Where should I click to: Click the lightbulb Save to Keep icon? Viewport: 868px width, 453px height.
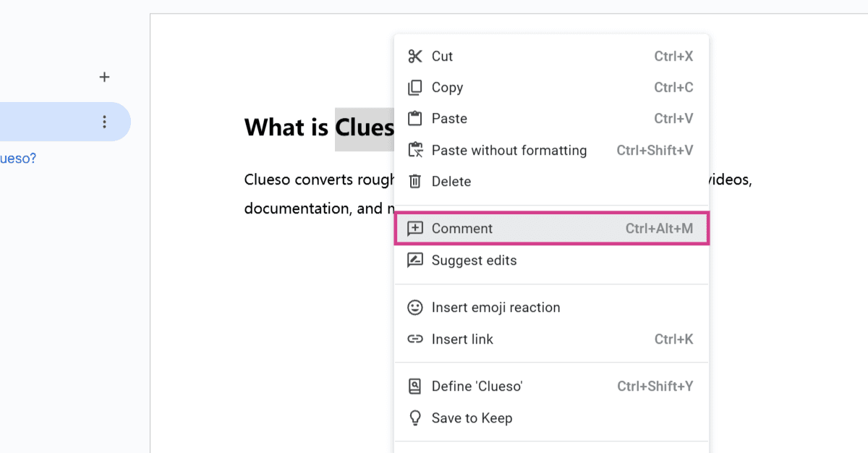(414, 418)
